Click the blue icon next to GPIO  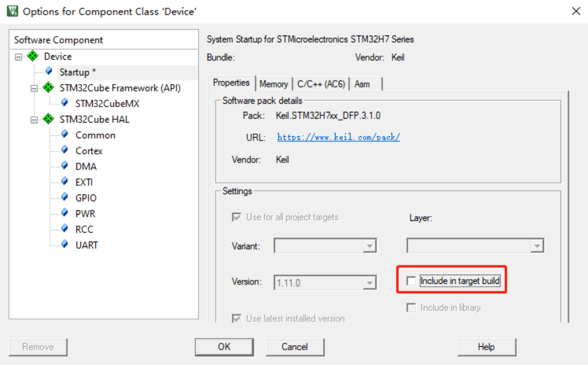click(64, 197)
